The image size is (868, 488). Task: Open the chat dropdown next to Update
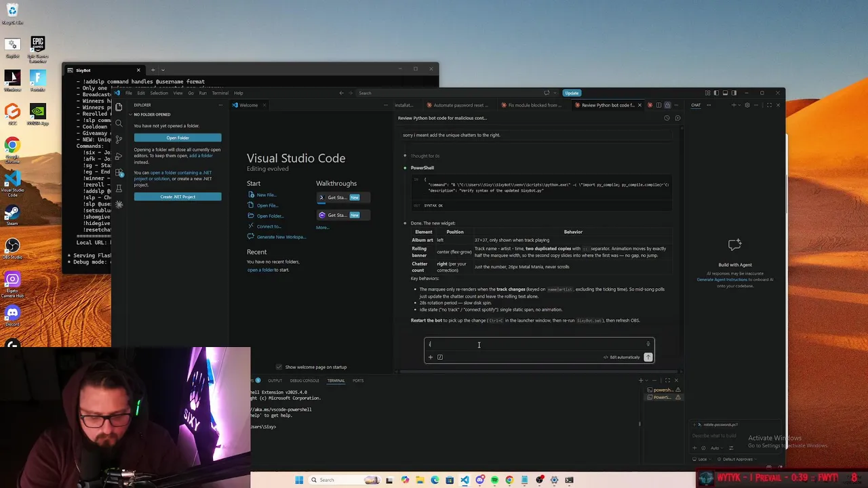(x=555, y=93)
